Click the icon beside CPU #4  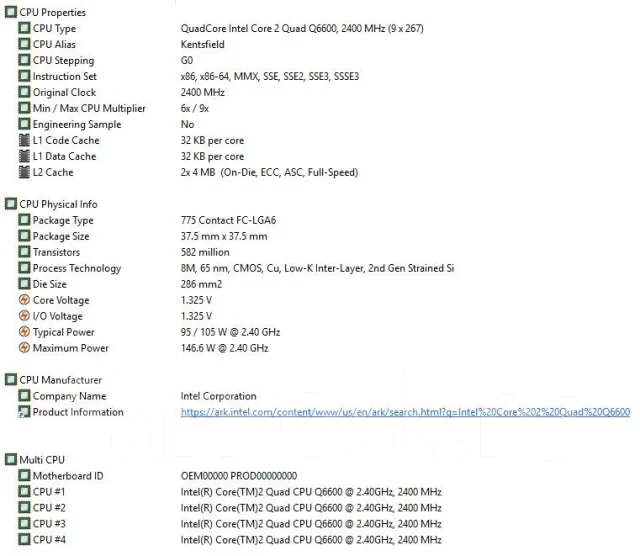coord(24,540)
